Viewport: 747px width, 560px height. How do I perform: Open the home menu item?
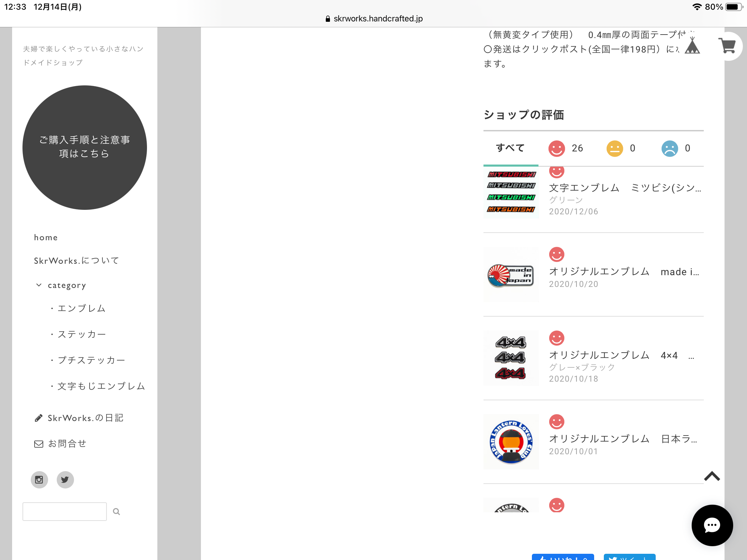coord(46,237)
